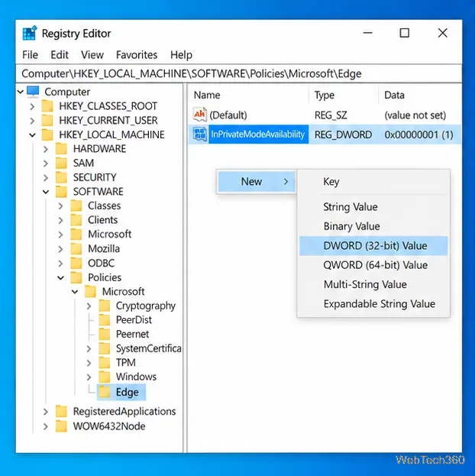475x476 pixels.
Task: Click the ODBC folder icon
Action: point(76,263)
